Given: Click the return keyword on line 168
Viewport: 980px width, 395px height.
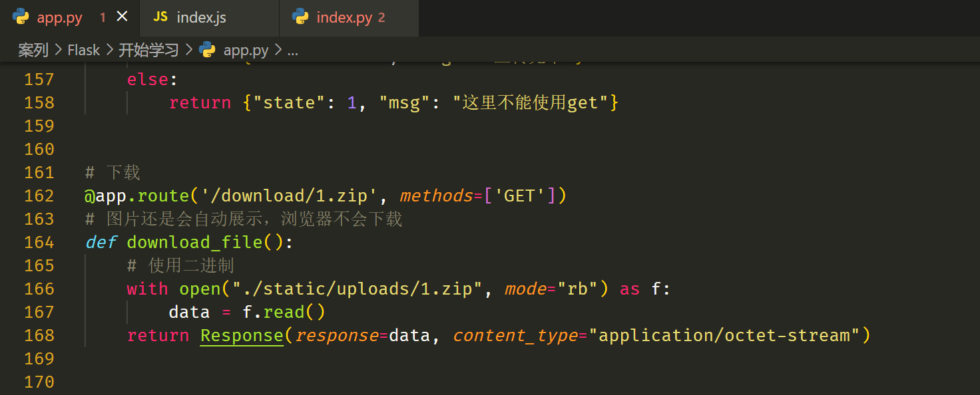Looking at the screenshot, I should pyautogui.click(x=158, y=336).
